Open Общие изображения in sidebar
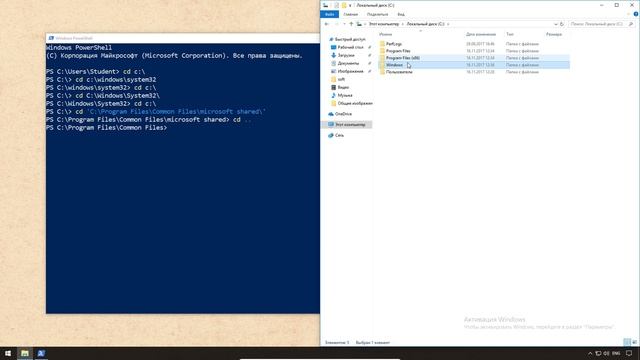 [355, 103]
